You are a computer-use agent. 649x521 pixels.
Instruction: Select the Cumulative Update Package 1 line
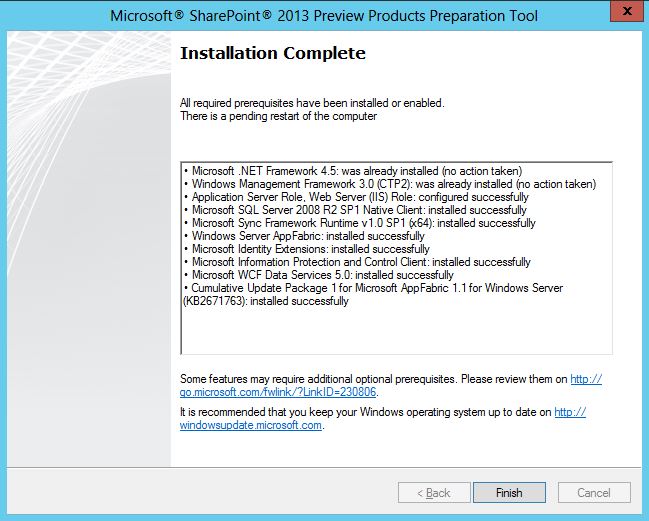373,294
